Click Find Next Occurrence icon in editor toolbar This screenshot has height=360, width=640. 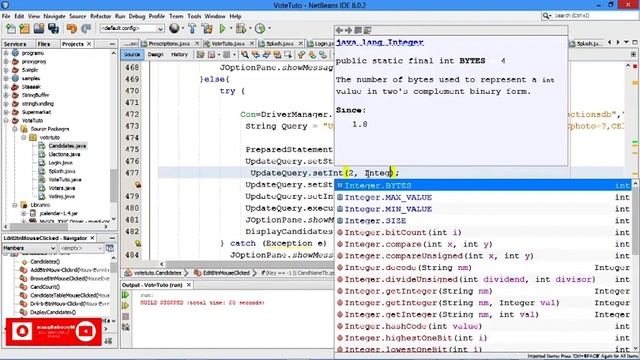tap(266, 54)
